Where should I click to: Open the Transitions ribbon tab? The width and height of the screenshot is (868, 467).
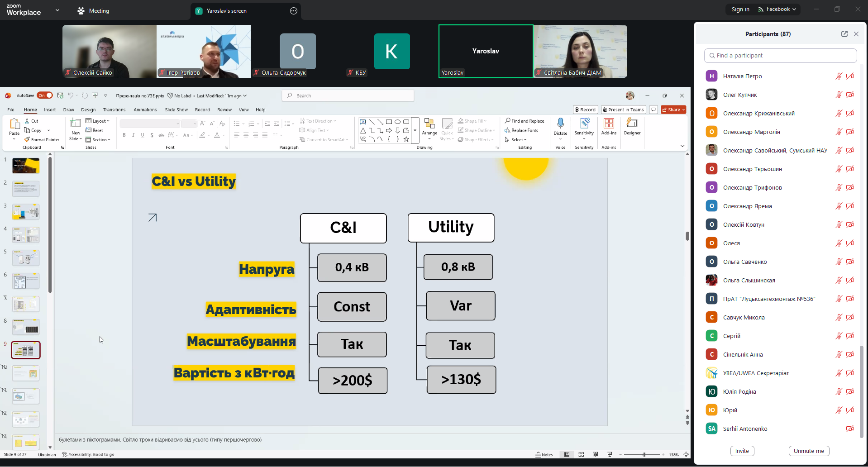click(x=114, y=110)
